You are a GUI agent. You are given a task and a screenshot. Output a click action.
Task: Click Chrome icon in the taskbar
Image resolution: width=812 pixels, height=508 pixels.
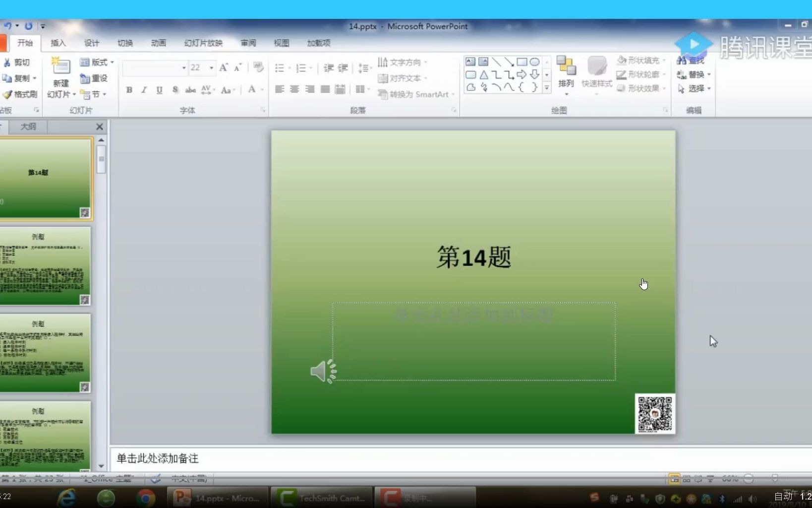(x=146, y=498)
